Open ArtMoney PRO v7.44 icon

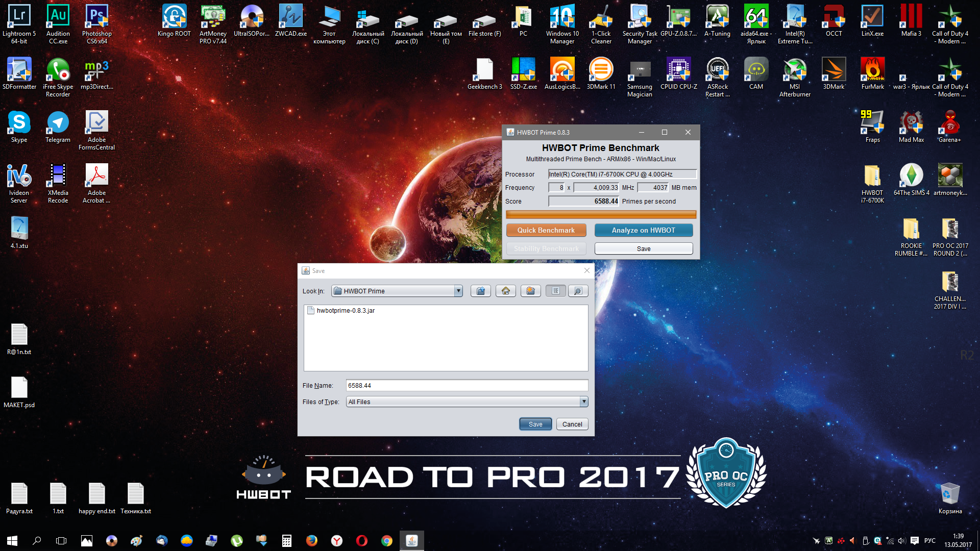point(213,23)
